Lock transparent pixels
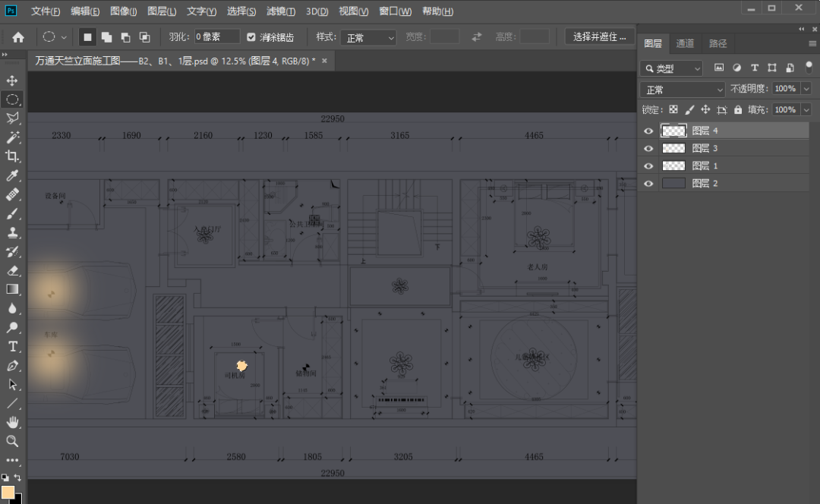 tap(673, 110)
